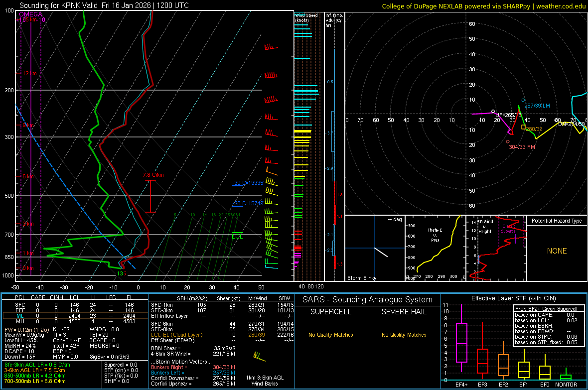Screen dimensions: 588x390
Task: Select the SFC-6km shear table row label
Action: point(161,324)
